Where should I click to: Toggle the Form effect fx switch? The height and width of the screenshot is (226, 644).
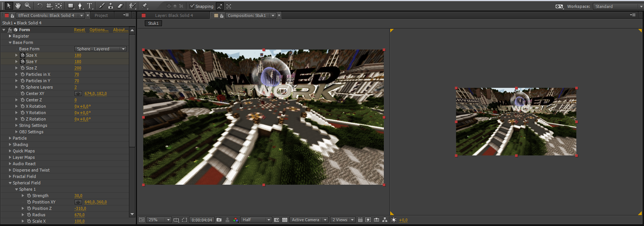(x=10, y=30)
